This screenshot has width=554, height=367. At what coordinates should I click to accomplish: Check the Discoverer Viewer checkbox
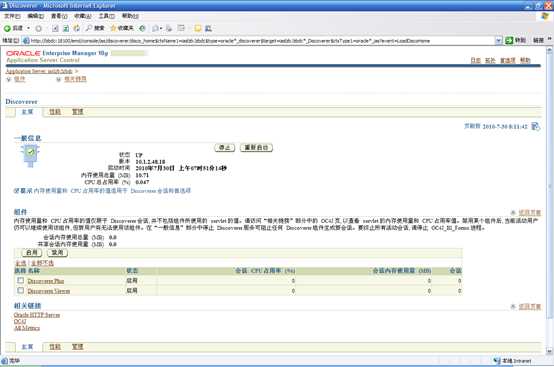(x=20, y=290)
